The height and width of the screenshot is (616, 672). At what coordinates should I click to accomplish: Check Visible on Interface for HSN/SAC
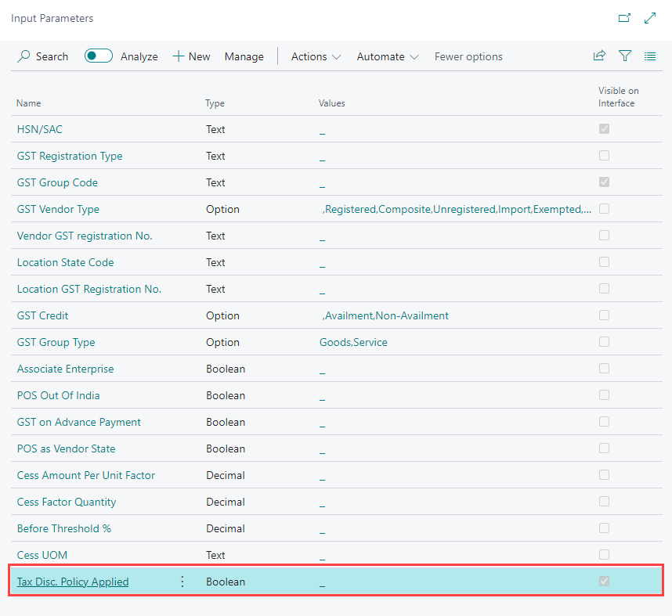[x=604, y=129]
